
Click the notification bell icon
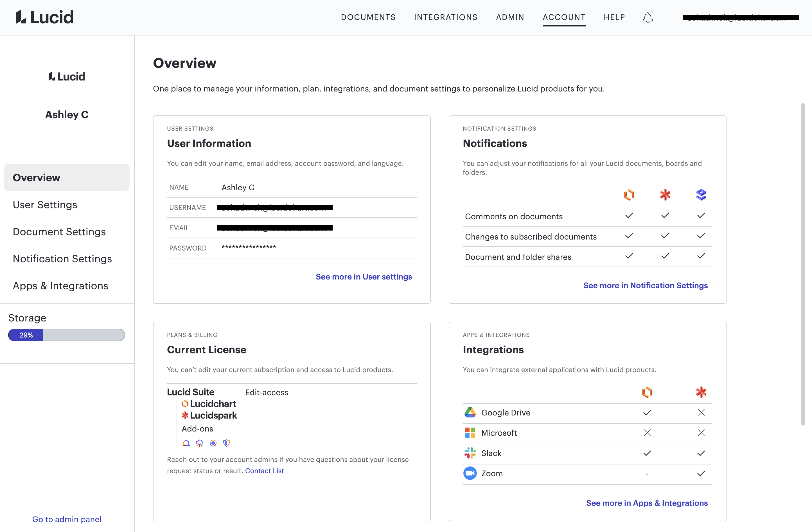[x=648, y=17]
